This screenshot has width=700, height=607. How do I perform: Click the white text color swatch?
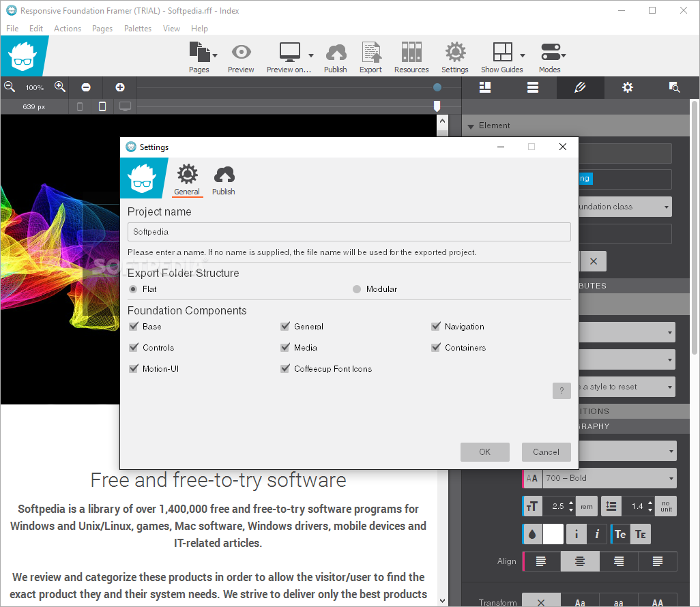point(553,534)
